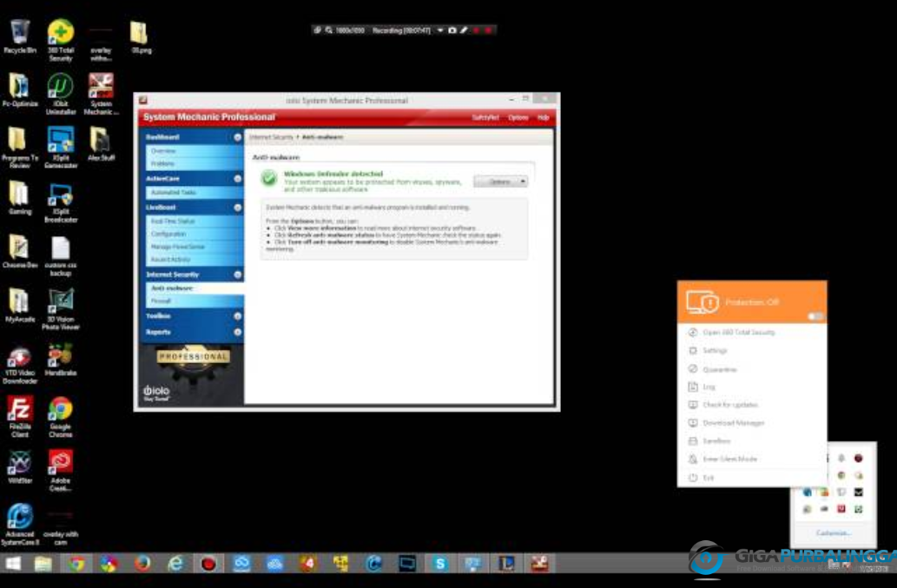Select the FileZilla Client desktop icon
Viewport: 897px width, 588px height.
click(19, 416)
